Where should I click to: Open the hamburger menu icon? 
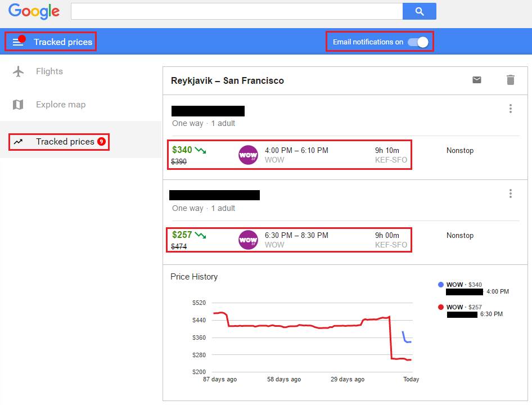click(x=18, y=42)
